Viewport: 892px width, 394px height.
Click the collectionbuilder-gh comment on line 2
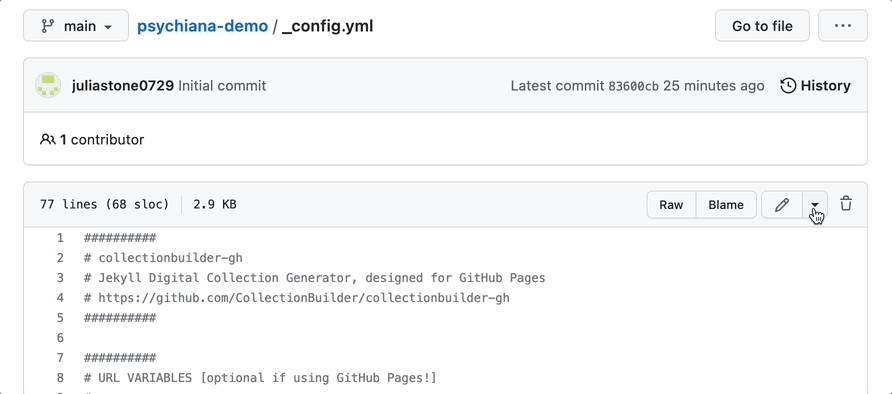tap(163, 258)
